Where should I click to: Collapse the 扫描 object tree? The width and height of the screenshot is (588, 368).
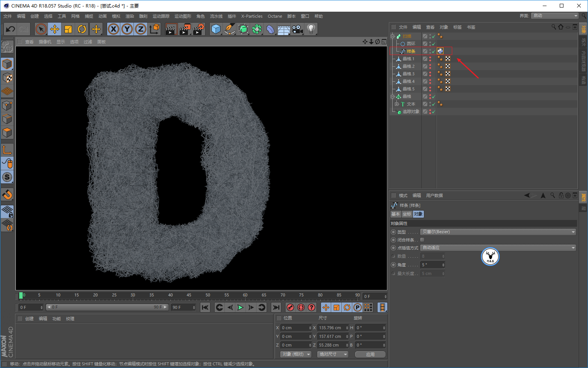(x=393, y=36)
